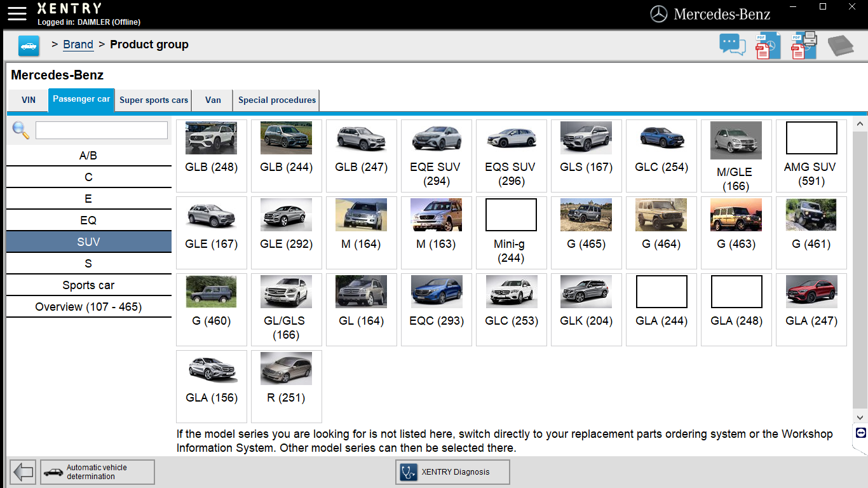Open the Super sports cars tab
The width and height of the screenshot is (868, 488).
coord(154,100)
